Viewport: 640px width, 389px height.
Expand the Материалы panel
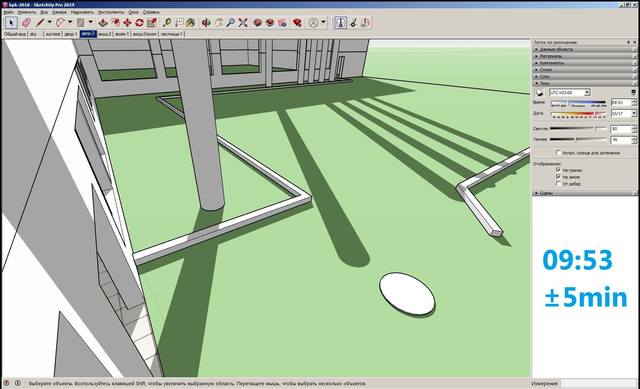point(584,56)
